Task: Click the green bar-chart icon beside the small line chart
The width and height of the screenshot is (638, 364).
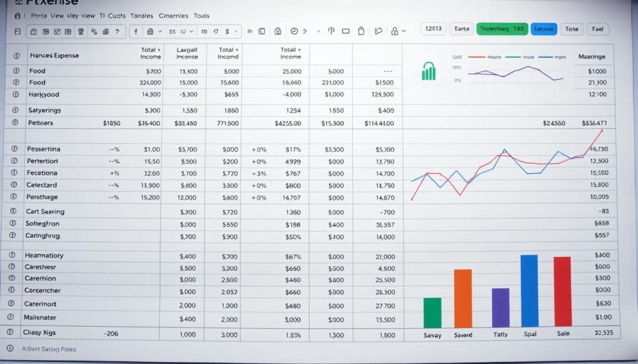Action: pos(429,71)
